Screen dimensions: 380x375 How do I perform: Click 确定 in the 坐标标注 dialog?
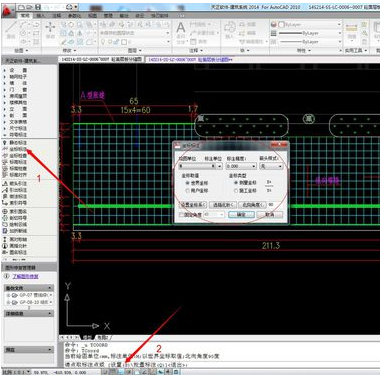(241, 215)
